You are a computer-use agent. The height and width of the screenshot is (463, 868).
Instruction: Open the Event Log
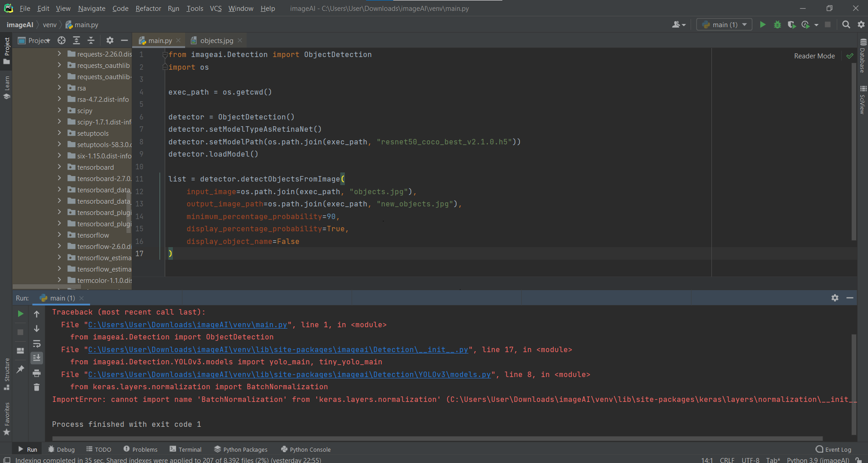click(833, 449)
